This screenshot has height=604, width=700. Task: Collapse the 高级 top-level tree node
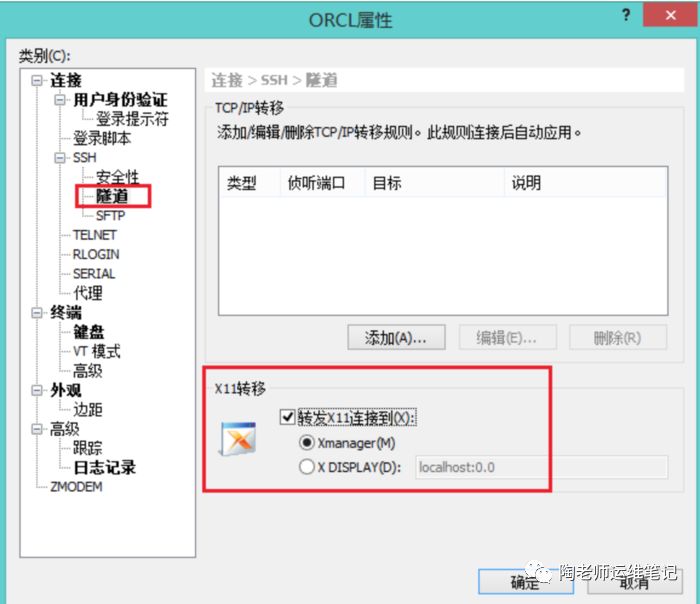click(37, 429)
